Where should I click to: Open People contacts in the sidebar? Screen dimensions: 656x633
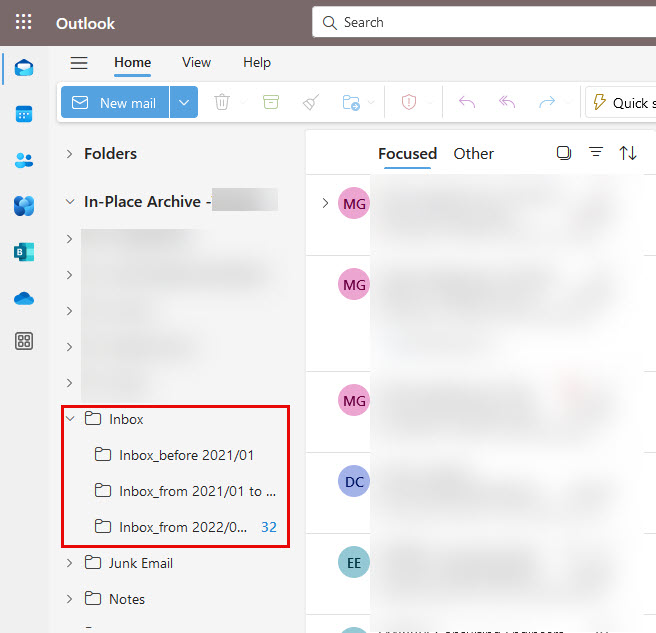24,160
